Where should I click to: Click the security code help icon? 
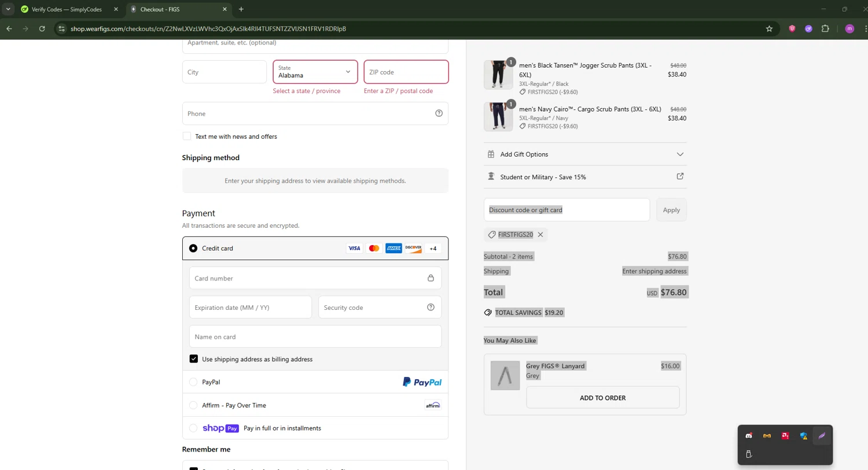click(x=431, y=308)
